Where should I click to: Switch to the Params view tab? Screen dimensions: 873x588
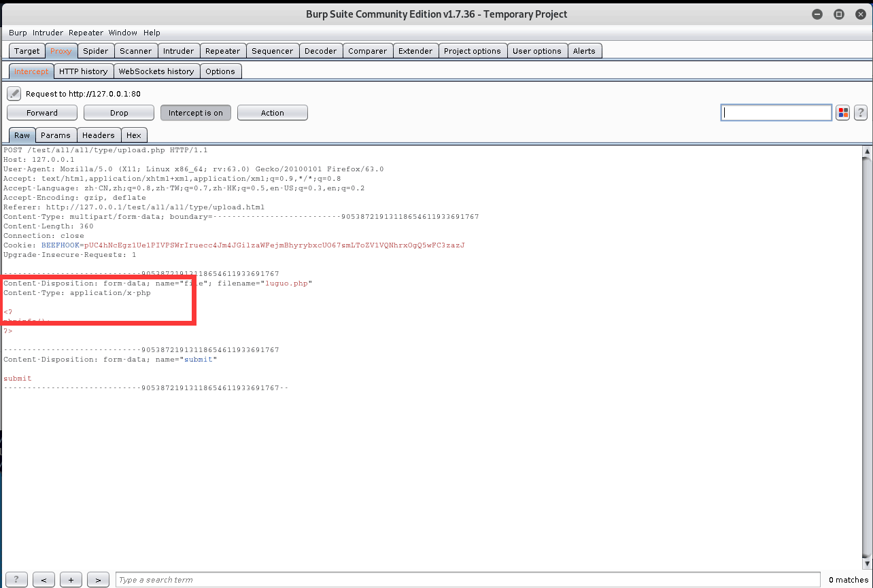coord(56,135)
